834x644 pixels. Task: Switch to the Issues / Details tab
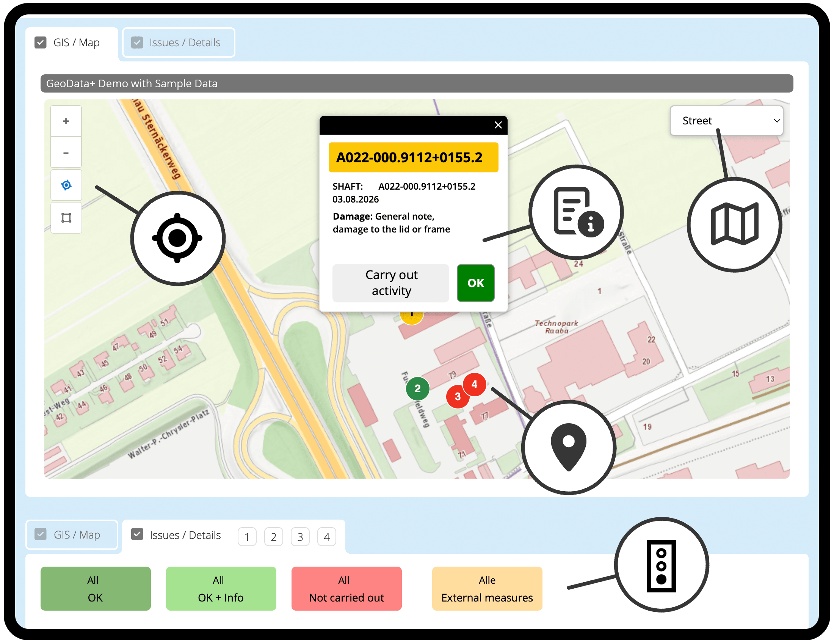click(x=185, y=535)
